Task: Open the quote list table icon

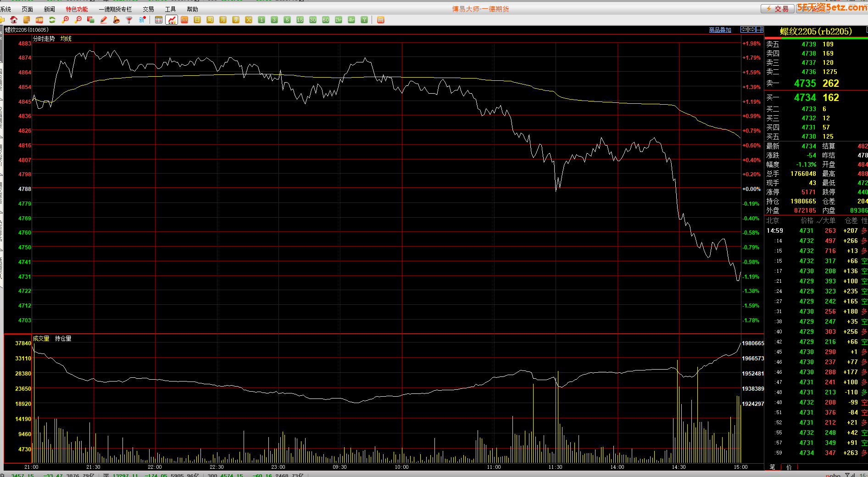Action: [159, 20]
